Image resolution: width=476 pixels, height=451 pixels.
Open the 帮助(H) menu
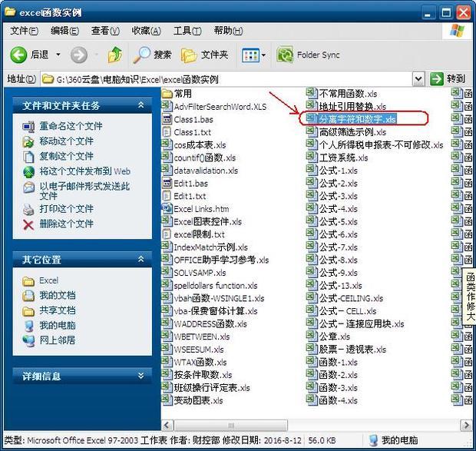coord(228,31)
